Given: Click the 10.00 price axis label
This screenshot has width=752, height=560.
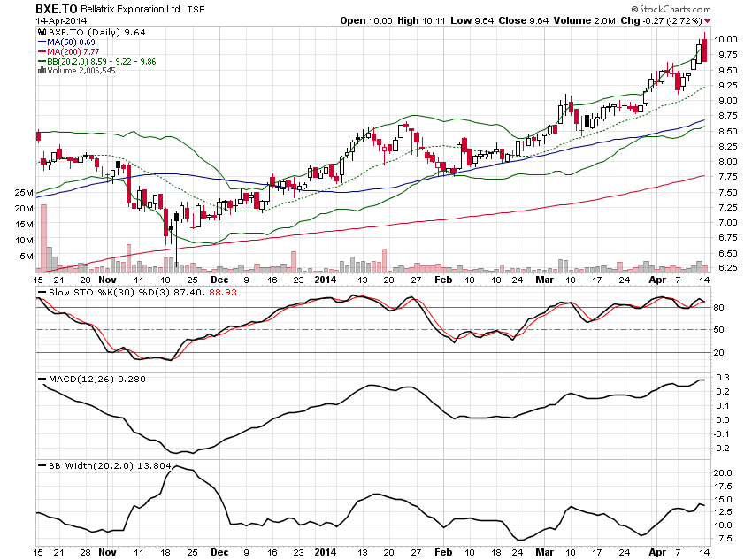Looking at the screenshot, I should [725, 39].
